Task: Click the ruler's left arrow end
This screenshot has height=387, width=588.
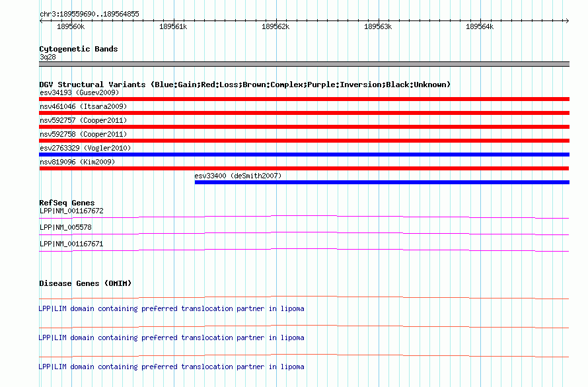Action: pyautogui.click(x=41, y=20)
